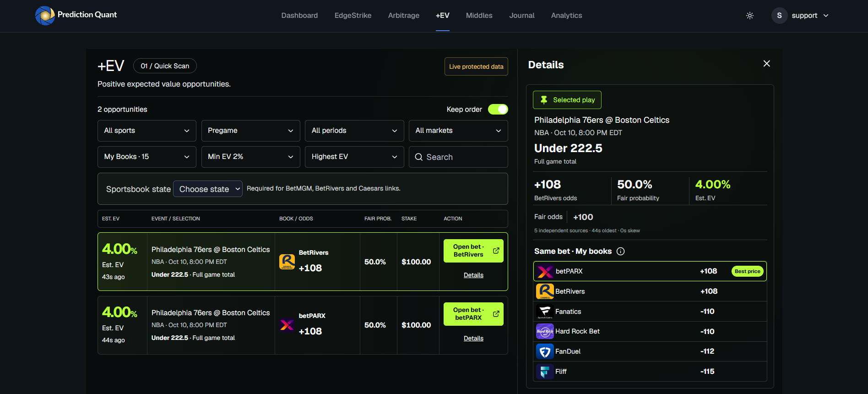Click the Fliff logo icon
The height and width of the screenshot is (394, 868).
click(x=545, y=372)
